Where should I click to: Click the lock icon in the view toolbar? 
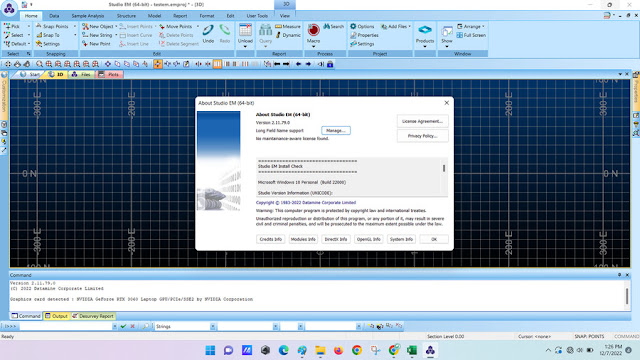point(330,64)
